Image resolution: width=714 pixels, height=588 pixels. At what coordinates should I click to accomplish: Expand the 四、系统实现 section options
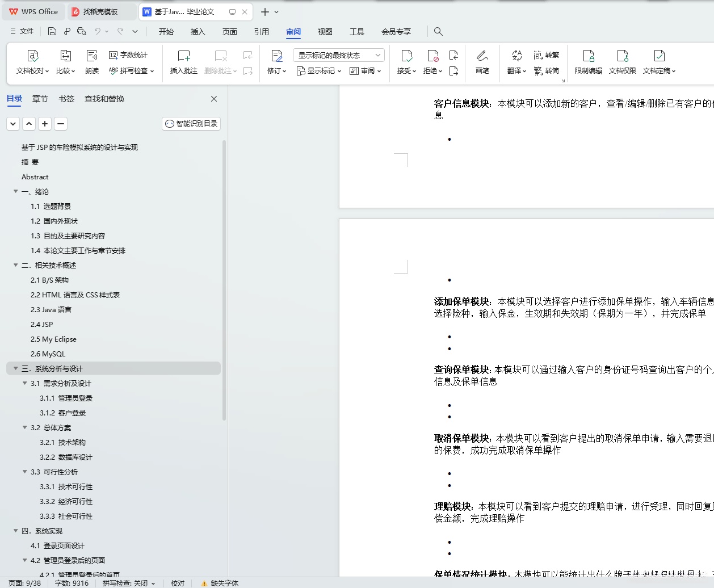click(x=15, y=531)
